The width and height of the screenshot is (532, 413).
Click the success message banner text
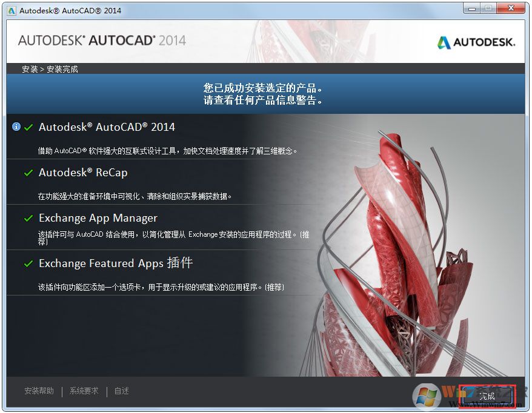263,92
